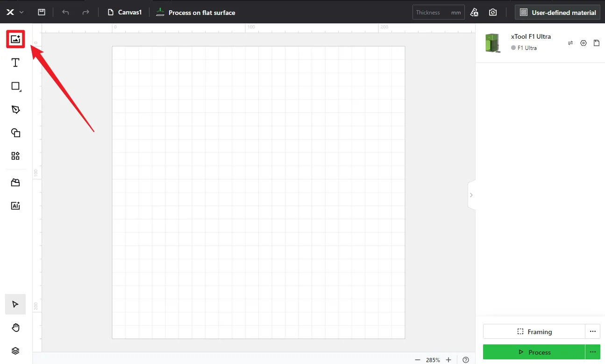605x364 pixels.
Task: Open Framing more options menu
Action: coord(593,331)
